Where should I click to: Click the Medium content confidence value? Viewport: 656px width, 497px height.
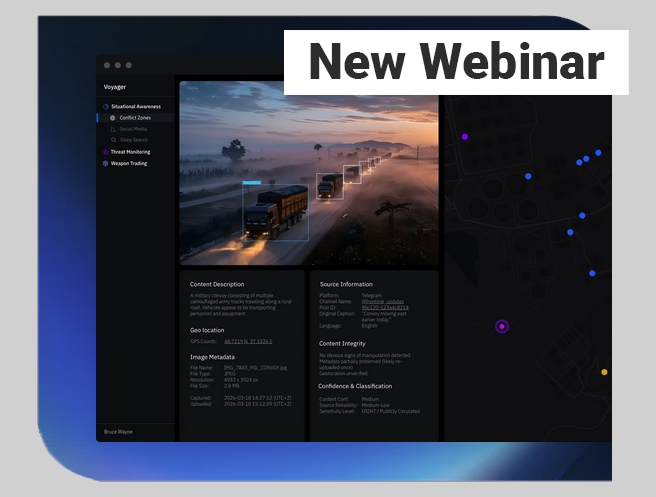(370, 400)
